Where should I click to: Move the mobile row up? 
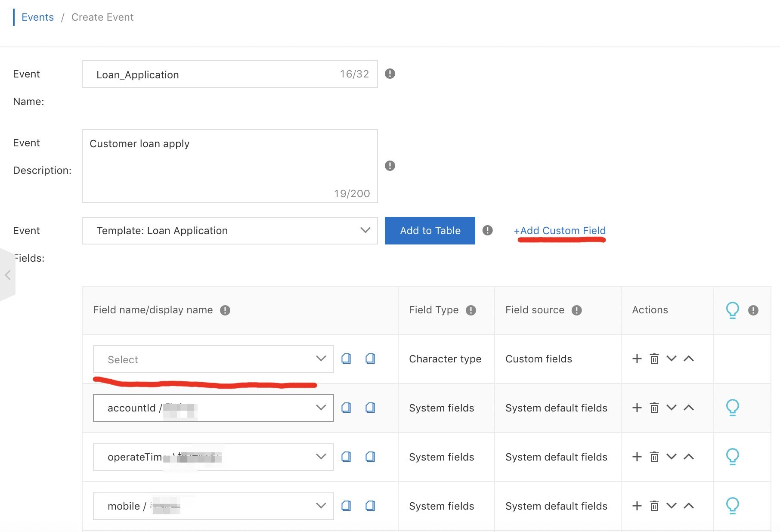(689, 506)
